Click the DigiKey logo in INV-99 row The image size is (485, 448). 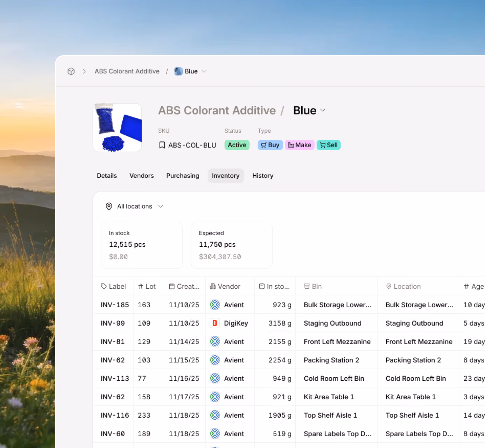click(x=215, y=323)
